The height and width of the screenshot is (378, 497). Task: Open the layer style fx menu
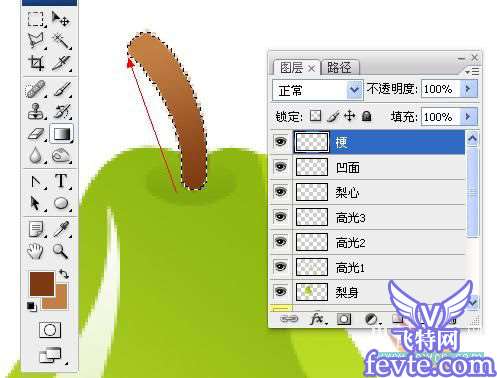coord(318,319)
